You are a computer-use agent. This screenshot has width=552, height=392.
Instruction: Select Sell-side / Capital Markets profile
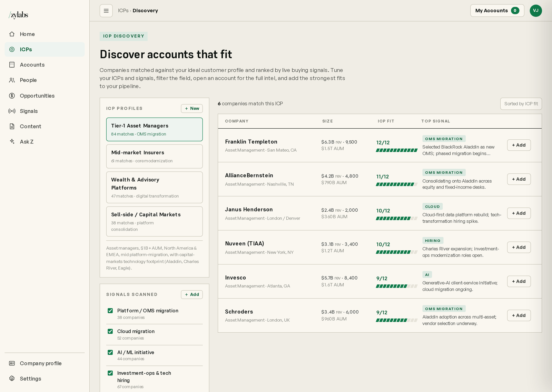click(154, 221)
